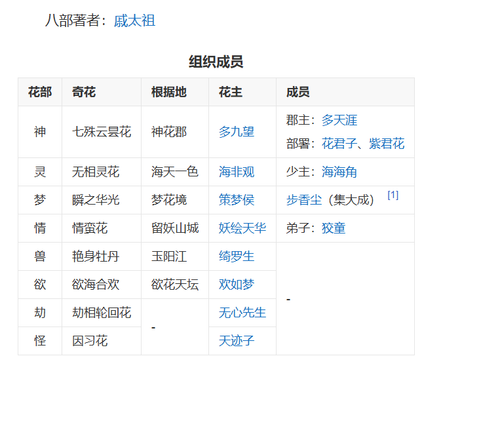Screen dimensions: 500x423
Task: Select the 组织成员 table caption
Action: tap(216, 62)
